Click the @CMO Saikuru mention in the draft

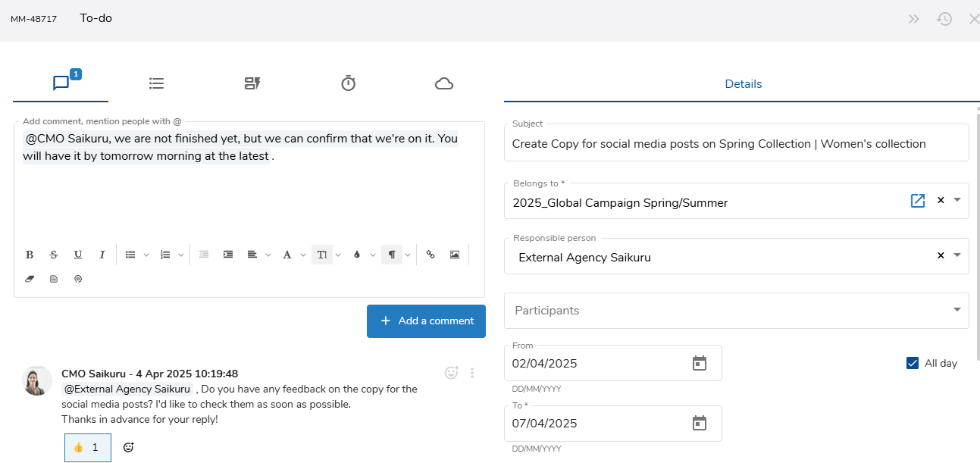tap(69, 139)
